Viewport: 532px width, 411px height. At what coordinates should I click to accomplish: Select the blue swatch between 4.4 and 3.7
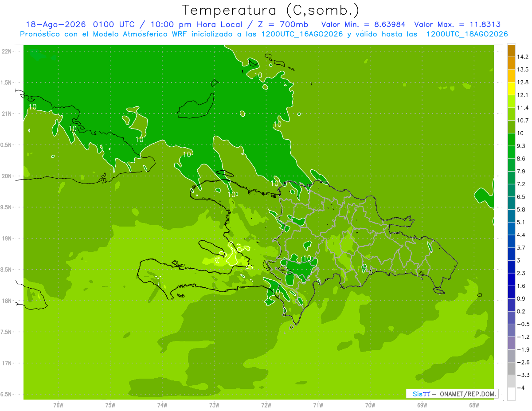[511, 241]
